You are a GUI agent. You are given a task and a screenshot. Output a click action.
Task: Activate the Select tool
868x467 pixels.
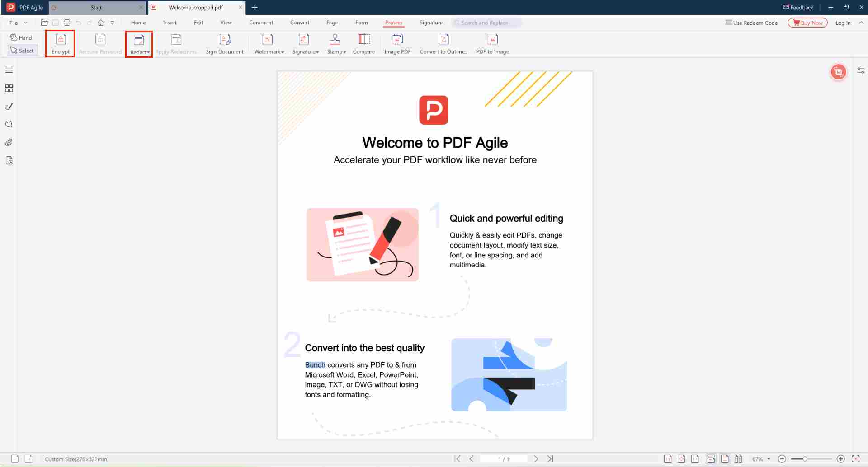pyautogui.click(x=22, y=51)
